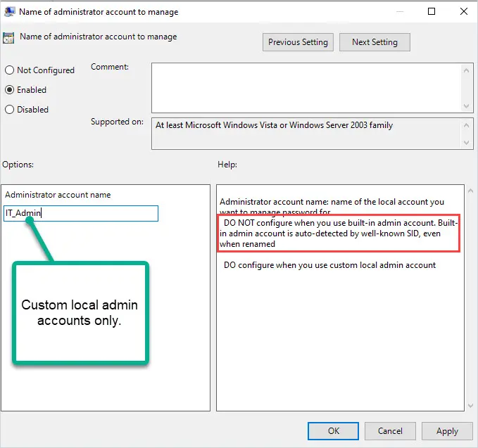Click the Supported on scroll up arrow
478x448 pixels.
[x=466, y=125]
